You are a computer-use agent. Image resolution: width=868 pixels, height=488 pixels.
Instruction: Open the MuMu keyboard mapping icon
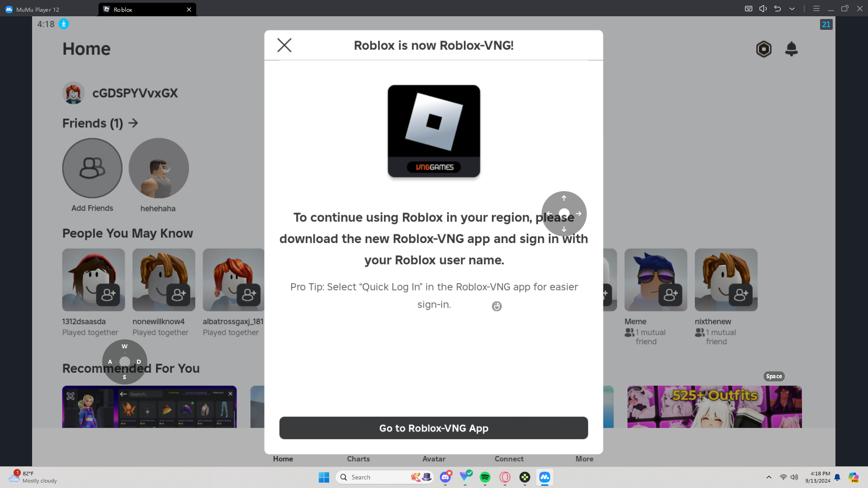pyautogui.click(x=749, y=9)
